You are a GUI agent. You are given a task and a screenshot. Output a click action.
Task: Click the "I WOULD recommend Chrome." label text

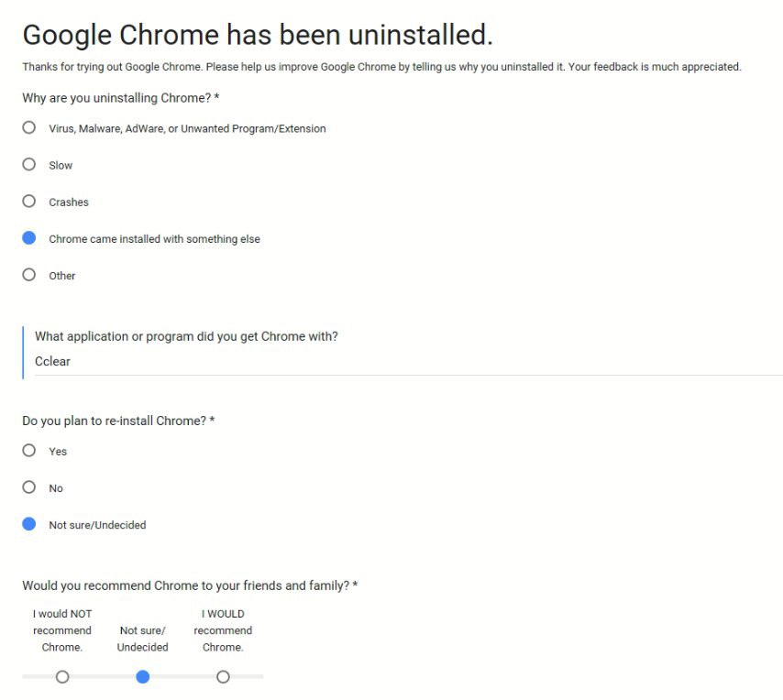[223, 630]
